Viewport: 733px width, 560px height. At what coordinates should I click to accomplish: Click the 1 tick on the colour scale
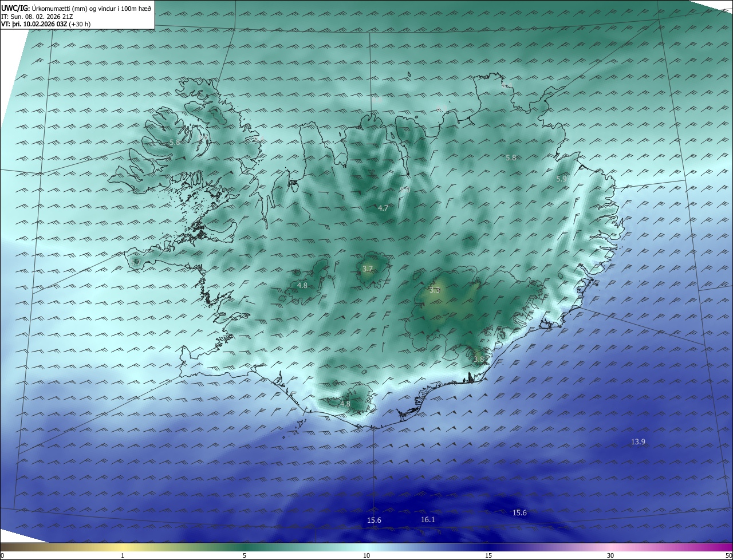point(123,555)
